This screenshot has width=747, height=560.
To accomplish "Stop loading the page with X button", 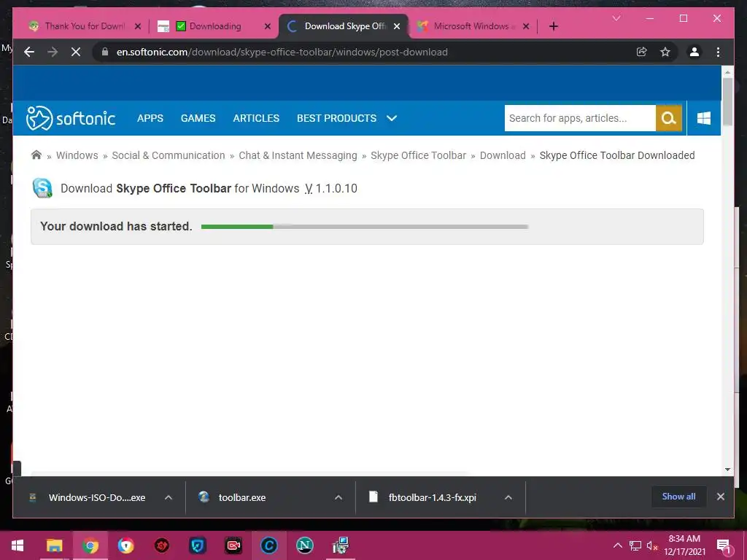I will pyautogui.click(x=76, y=52).
